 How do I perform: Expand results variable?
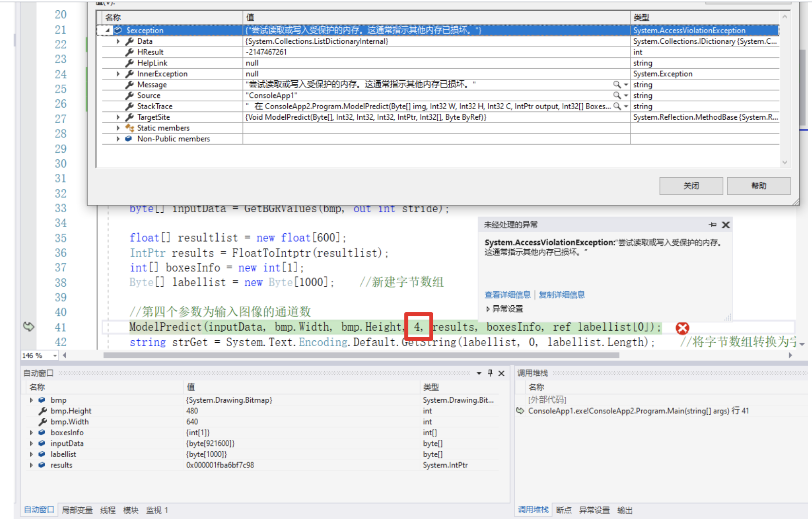(x=31, y=465)
